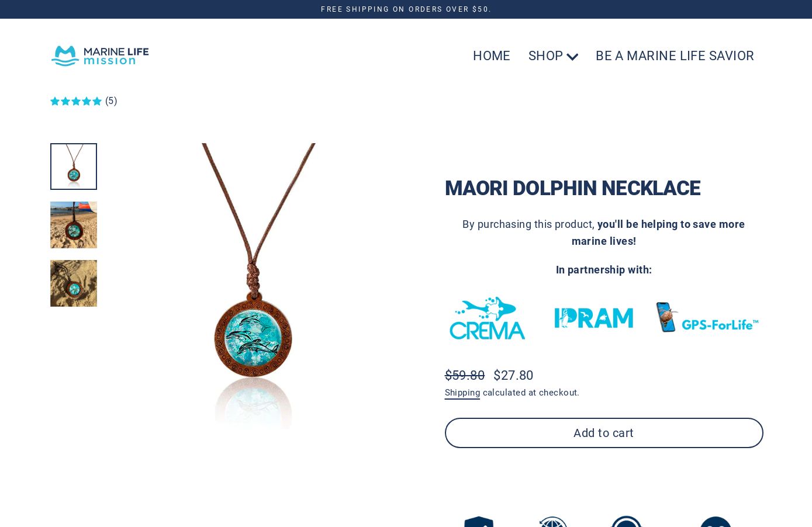The height and width of the screenshot is (527, 812).
Task: Open the Shipping policy link
Action: [462, 393]
